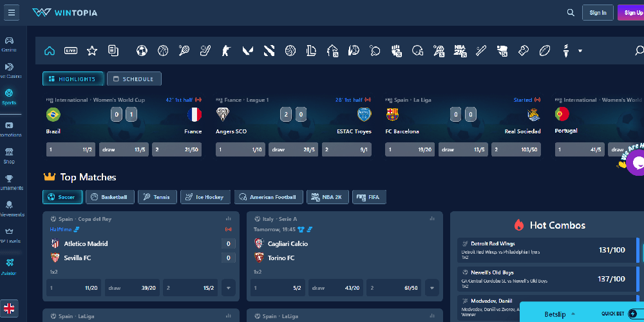Open Aviator from the sidebar
This screenshot has height=322, width=644.
(x=10, y=266)
